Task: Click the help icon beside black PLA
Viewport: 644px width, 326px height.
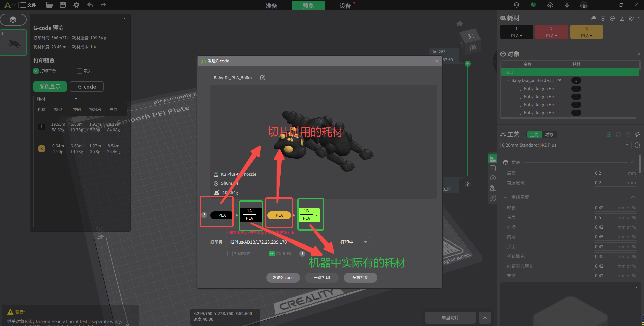Action: coord(204,215)
